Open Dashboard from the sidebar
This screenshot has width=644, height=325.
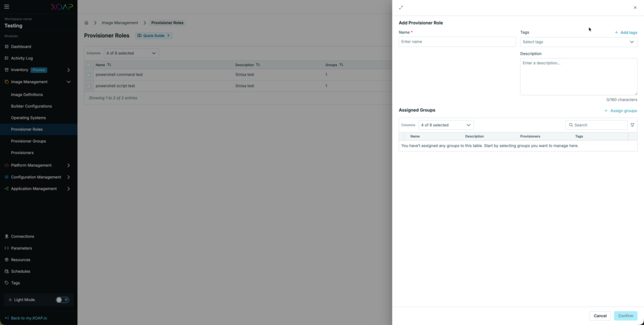click(21, 47)
